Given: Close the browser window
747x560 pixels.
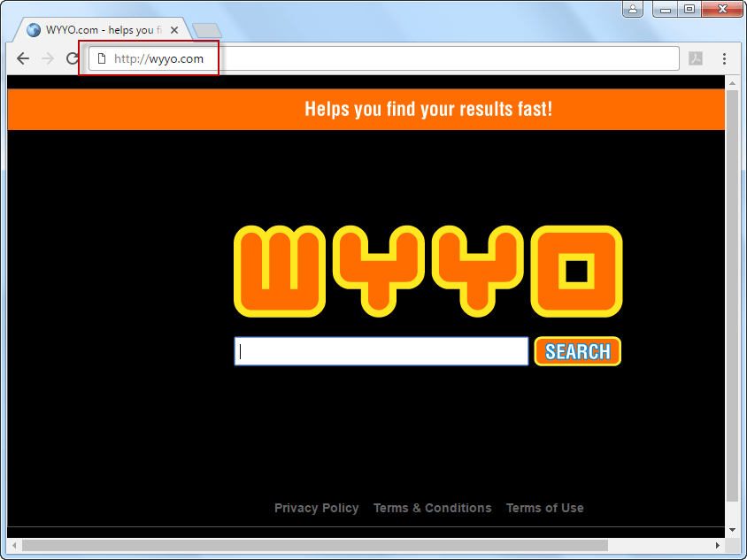Looking at the screenshot, I should point(722,9).
